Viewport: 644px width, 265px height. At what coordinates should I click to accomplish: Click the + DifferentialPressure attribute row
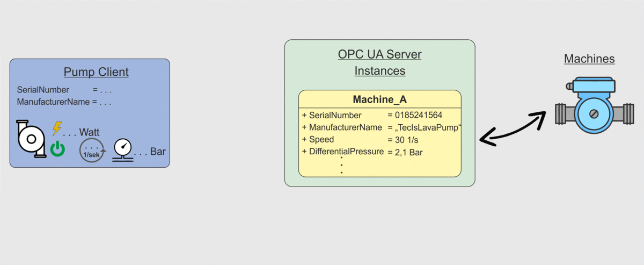343,152
